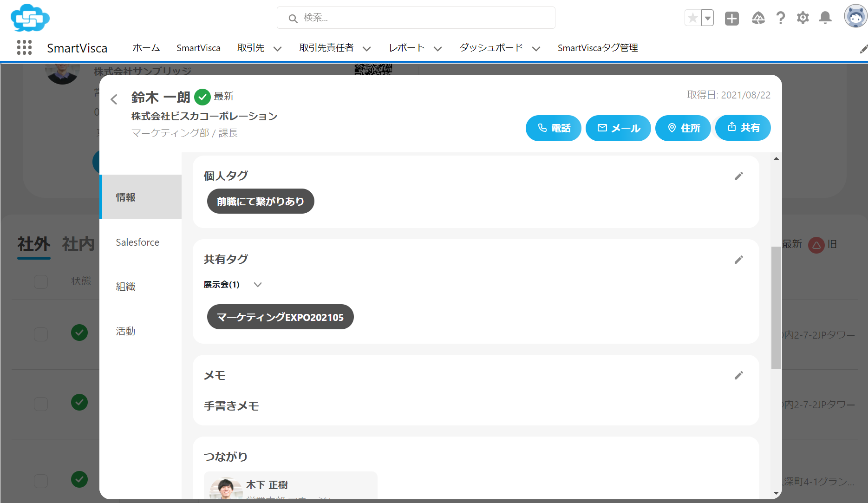This screenshot has height=503, width=868.
Task: Select the マーケティングEXPO202105 tag
Action: (281, 317)
